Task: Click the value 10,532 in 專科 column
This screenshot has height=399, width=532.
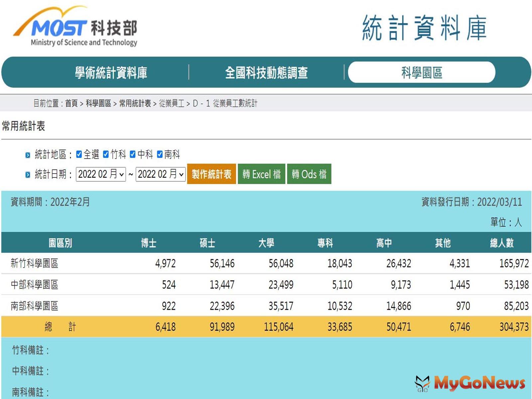Action: coord(340,306)
